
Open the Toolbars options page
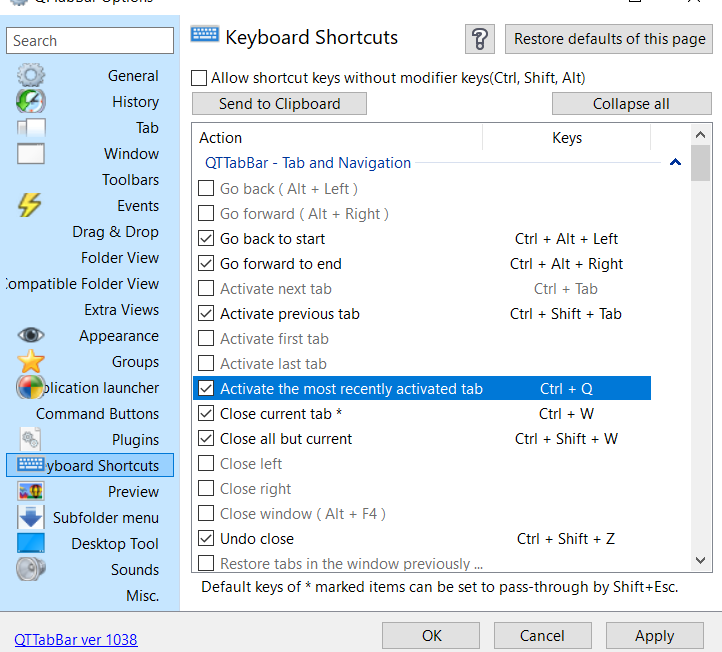(130, 180)
